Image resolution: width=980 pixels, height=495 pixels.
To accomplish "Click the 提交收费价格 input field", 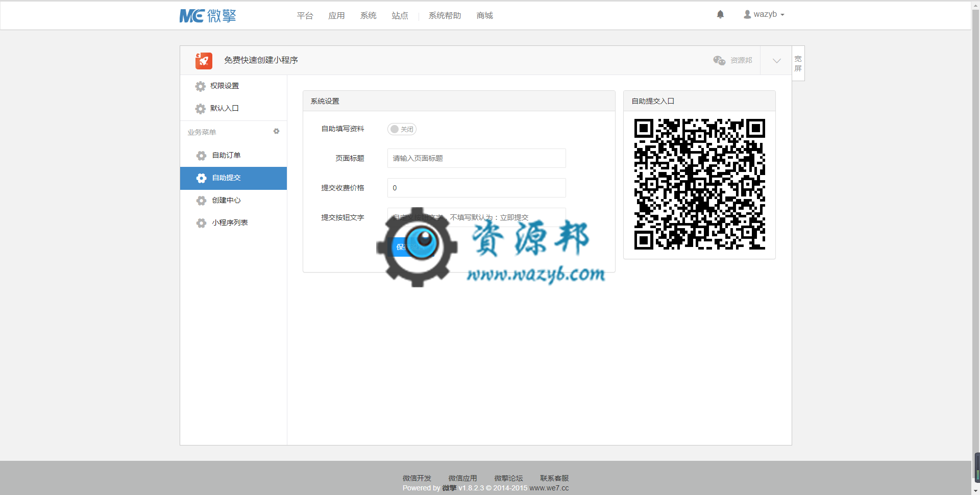I will (x=476, y=188).
